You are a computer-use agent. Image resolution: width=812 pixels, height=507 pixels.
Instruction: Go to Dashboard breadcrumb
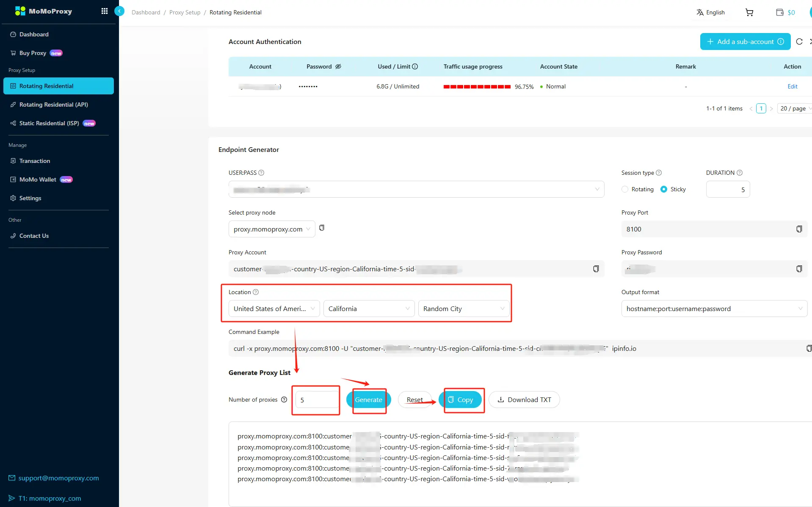click(x=146, y=12)
